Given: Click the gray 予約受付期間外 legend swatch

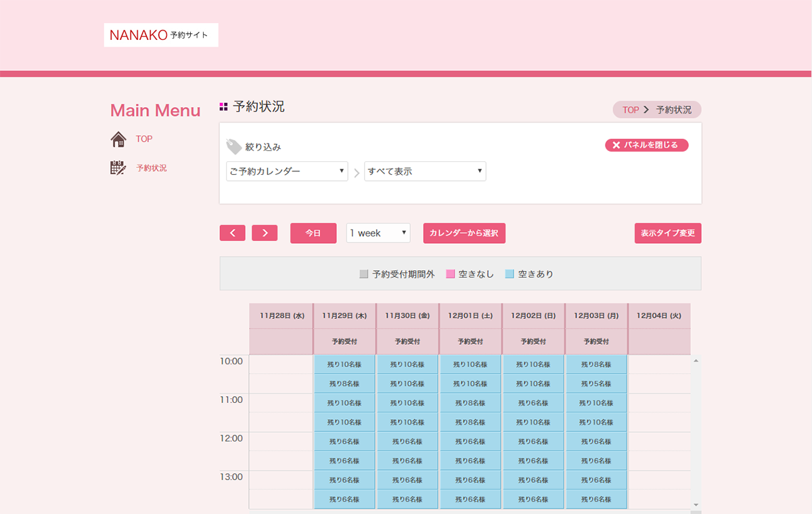Looking at the screenshot, I should click(364, 274).
